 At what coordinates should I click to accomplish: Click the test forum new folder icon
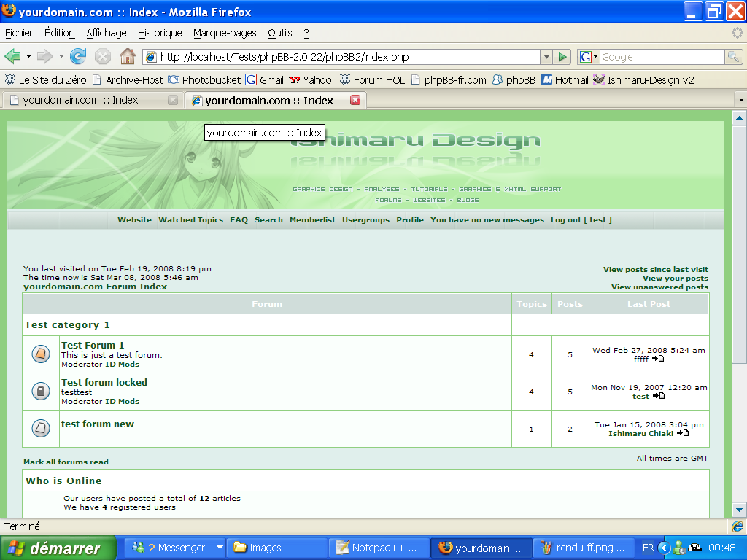41,428
